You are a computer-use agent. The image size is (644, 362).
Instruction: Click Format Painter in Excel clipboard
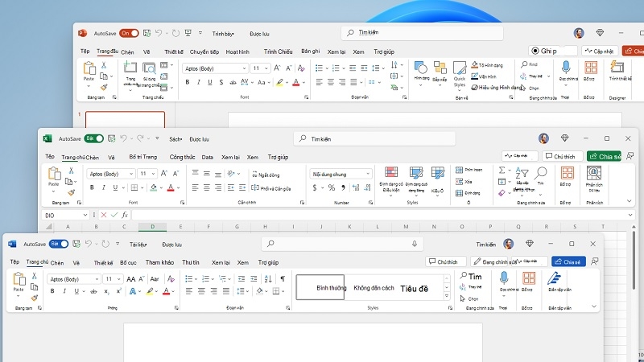(72, 192)
